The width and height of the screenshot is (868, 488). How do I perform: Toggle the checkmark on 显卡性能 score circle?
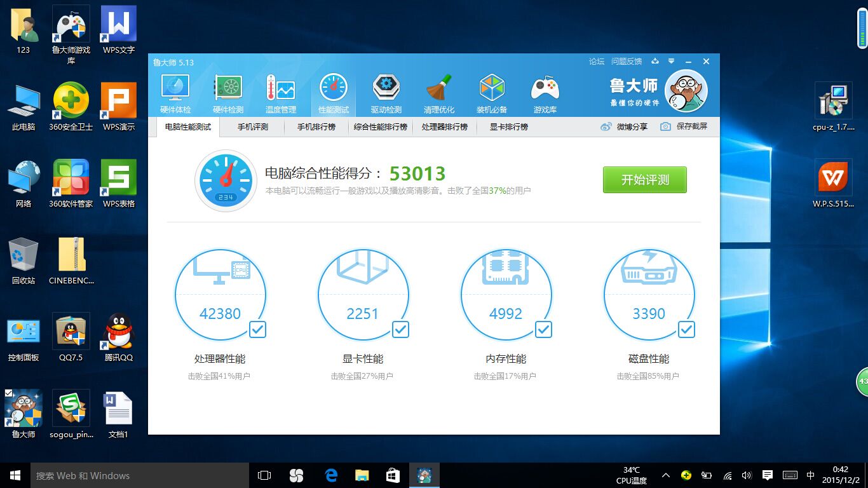400,330
